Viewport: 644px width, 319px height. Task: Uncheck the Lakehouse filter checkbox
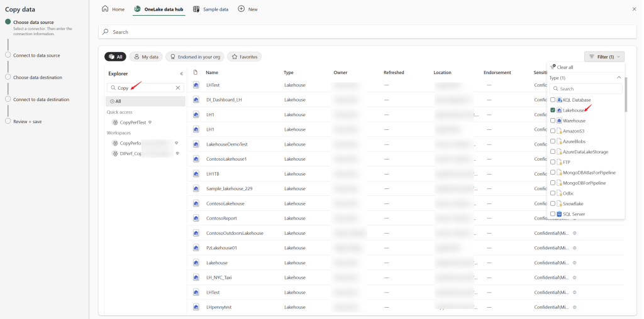tap(553, 111)
